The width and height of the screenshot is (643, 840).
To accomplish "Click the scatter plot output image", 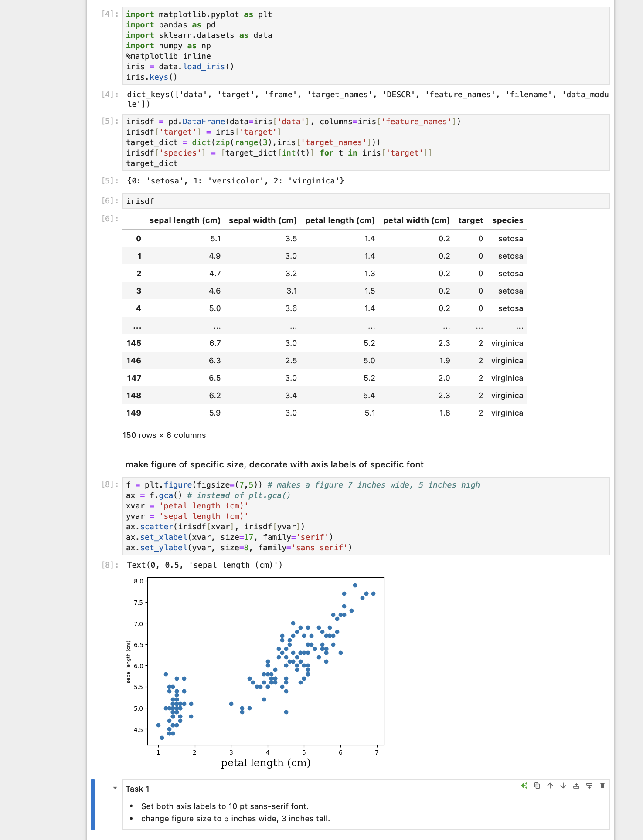I will 255,673.
